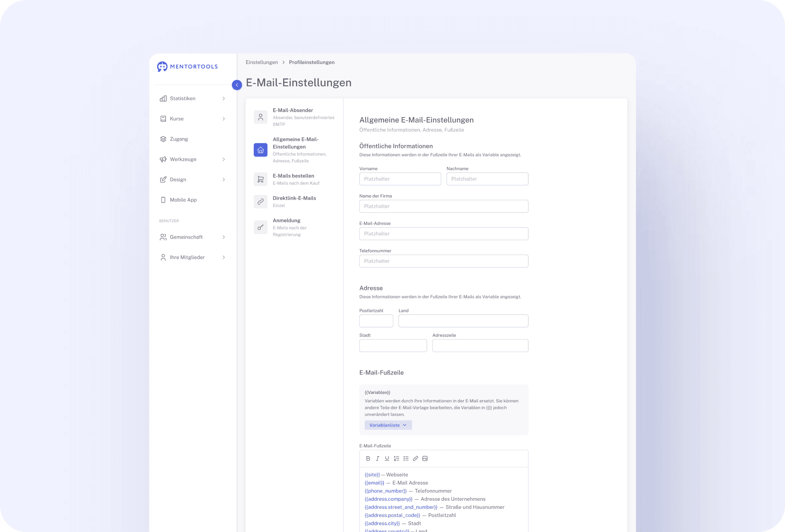Focus the E-Mail-Adresse input field
This screenshot has height=532, width=785.
(443, 234)
